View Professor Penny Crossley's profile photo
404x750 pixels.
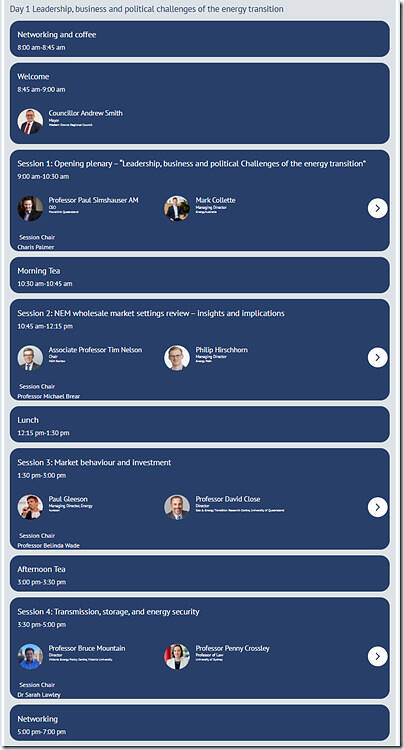pyautogui.click(x=177, y=656)
